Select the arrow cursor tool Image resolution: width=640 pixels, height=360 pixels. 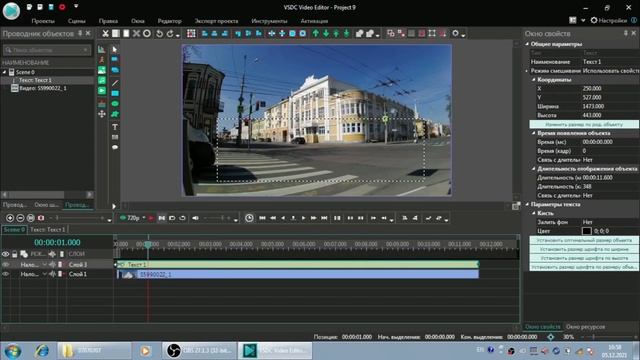(x=115, y=49)
